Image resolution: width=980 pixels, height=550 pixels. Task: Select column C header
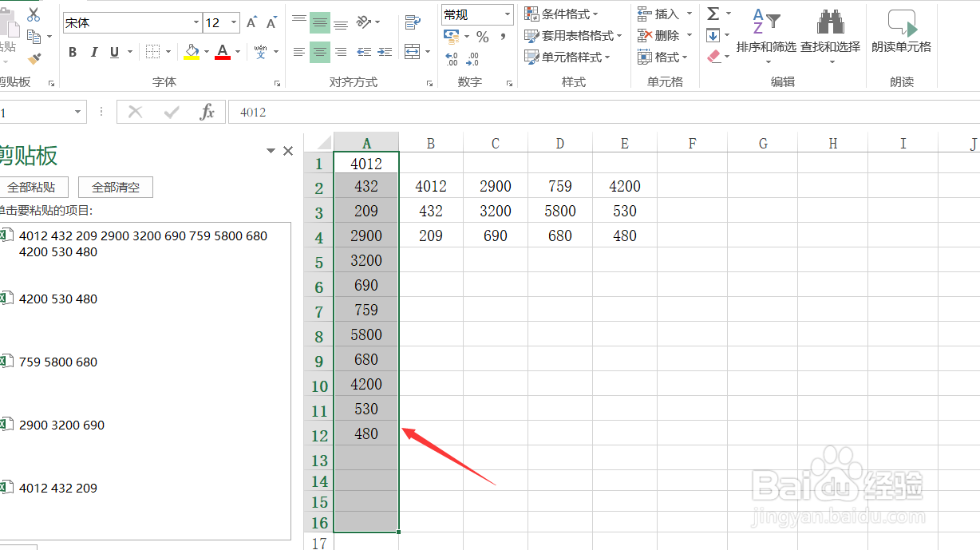click(x=496, y=144)
